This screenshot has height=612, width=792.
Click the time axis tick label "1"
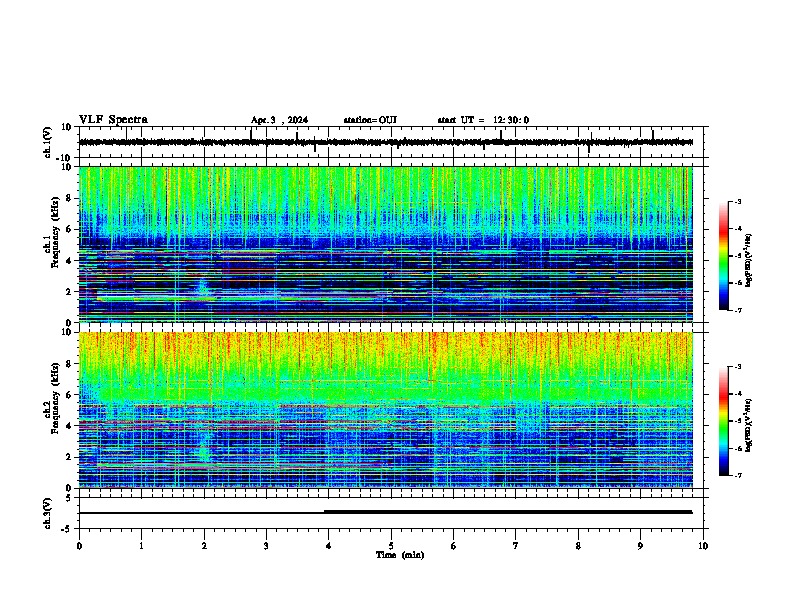141,546
